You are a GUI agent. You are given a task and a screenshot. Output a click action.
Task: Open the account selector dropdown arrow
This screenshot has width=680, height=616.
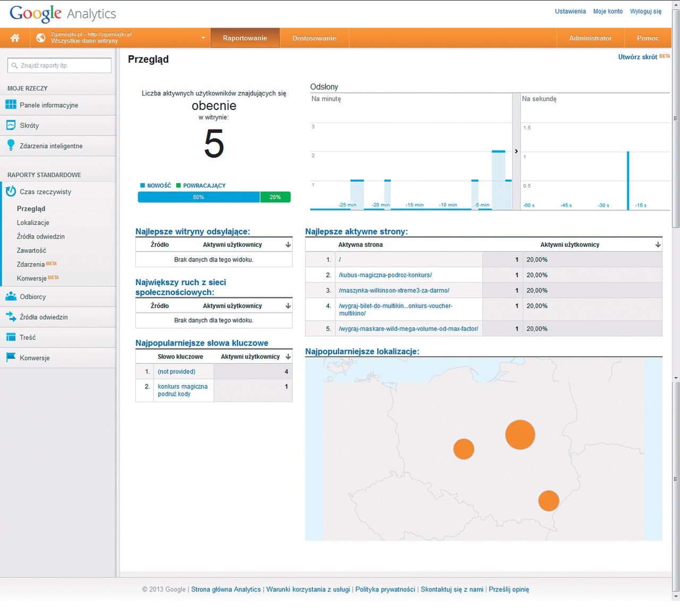[203, 38]
